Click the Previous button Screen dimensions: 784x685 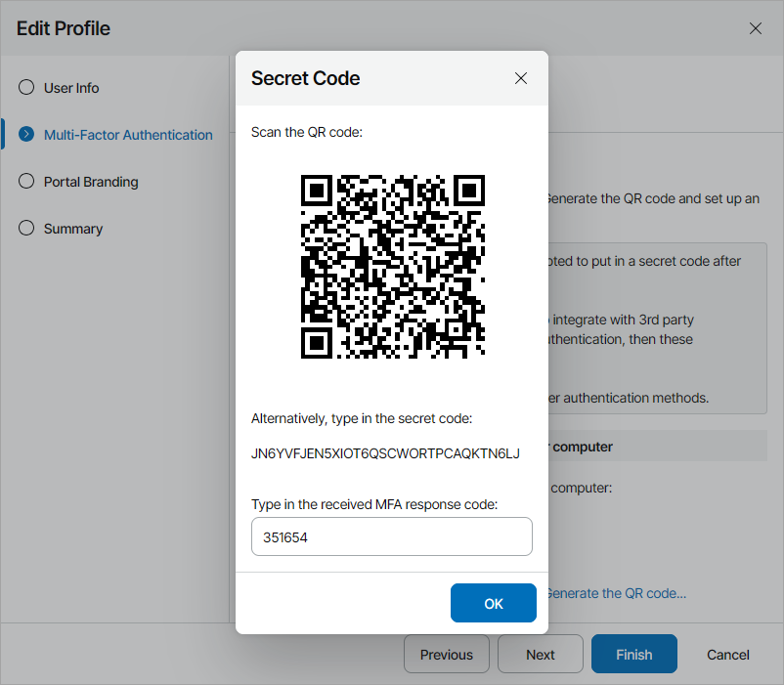pos(447,655)
